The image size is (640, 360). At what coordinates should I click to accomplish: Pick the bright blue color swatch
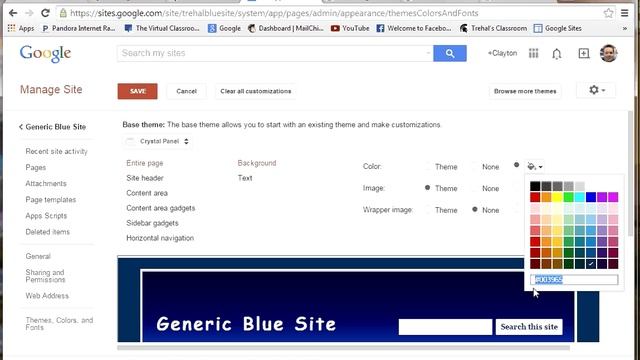591,197
